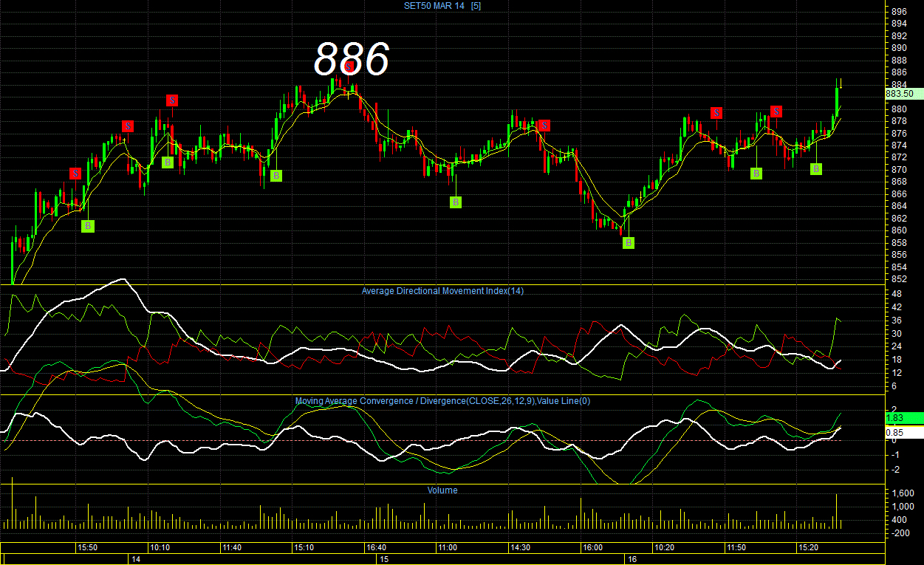Click the Sell marker at the 886 peak
This screenshot has height=565, width=924.
[349, 67]
